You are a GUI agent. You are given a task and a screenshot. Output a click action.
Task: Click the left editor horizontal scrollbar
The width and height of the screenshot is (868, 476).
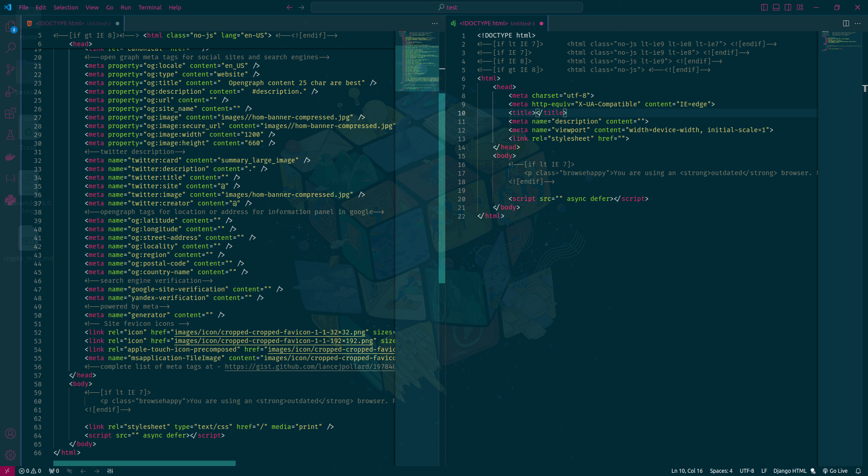point(144,463)
